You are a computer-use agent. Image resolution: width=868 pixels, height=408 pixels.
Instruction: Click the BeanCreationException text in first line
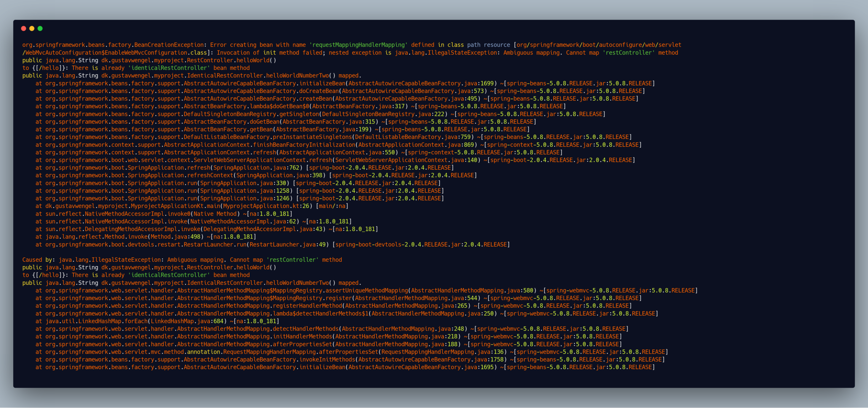point(169,45)
